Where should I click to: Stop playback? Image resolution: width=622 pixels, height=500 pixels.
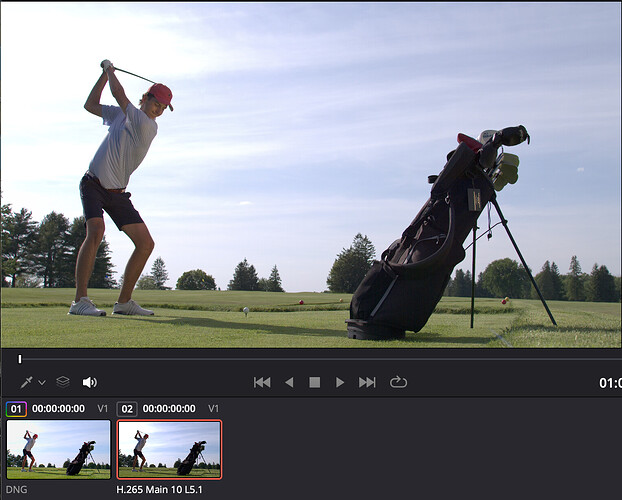pyautogui.click(x=315, y=382)
